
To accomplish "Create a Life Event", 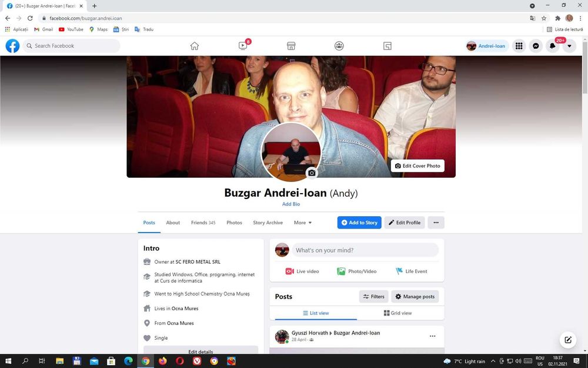I will click(x=412, y=271).
